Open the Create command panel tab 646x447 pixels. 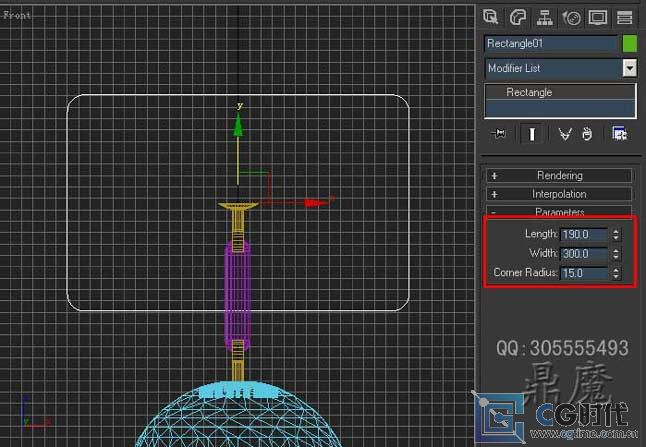[491, 16]
